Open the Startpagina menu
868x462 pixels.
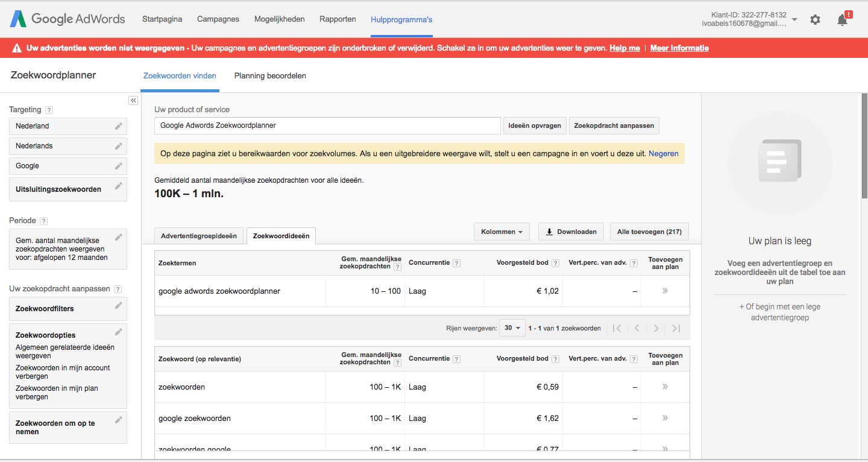coord(162,19)
